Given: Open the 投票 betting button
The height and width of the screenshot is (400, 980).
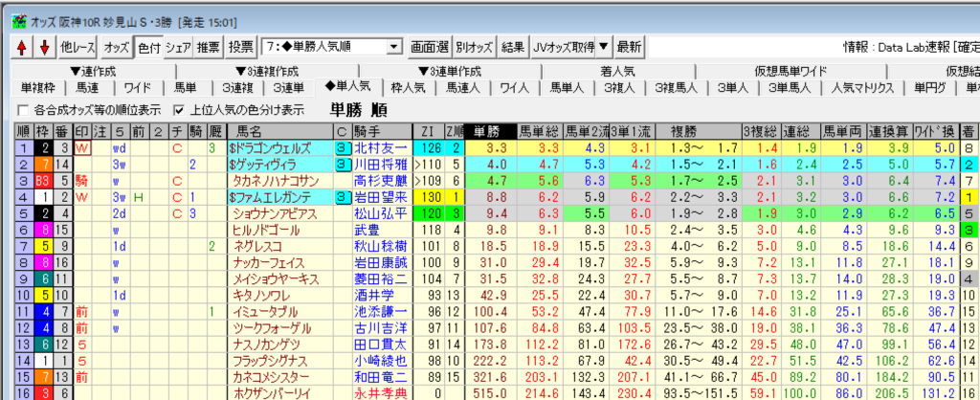Looking at the screenshot, I should click(x=241, y=46).
